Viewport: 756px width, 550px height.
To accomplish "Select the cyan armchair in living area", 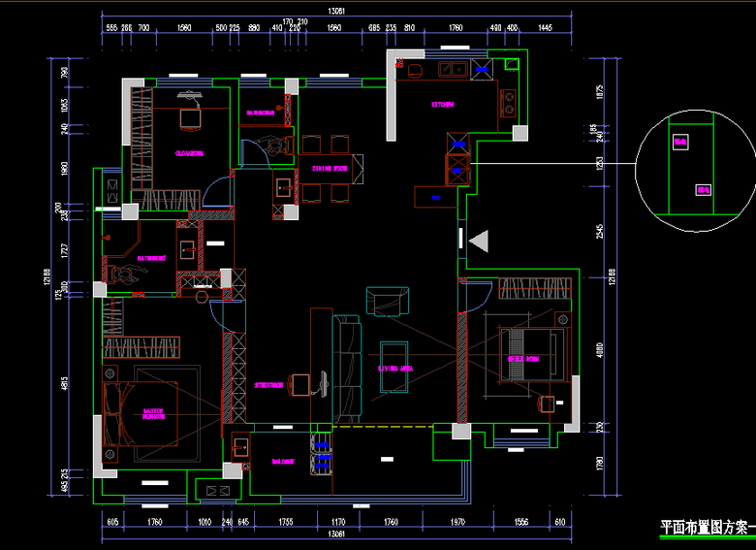I will (384, 302).
